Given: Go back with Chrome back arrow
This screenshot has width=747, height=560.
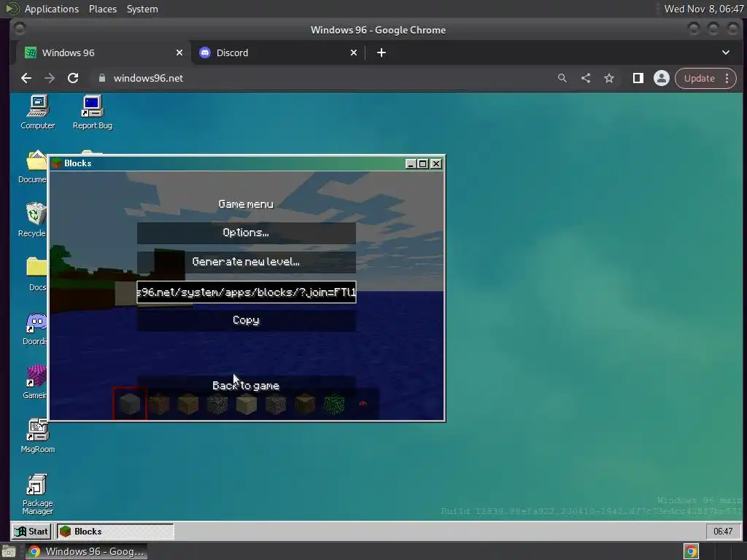Looking at the screenshot, I should click(x=26, y=78).
